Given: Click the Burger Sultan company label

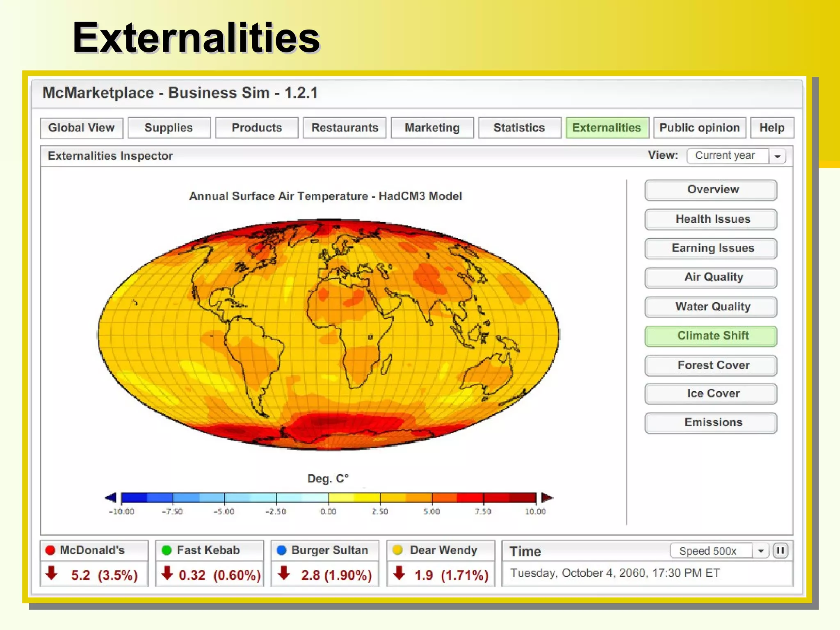Looking at the screenshot, I should pos(330,550).
